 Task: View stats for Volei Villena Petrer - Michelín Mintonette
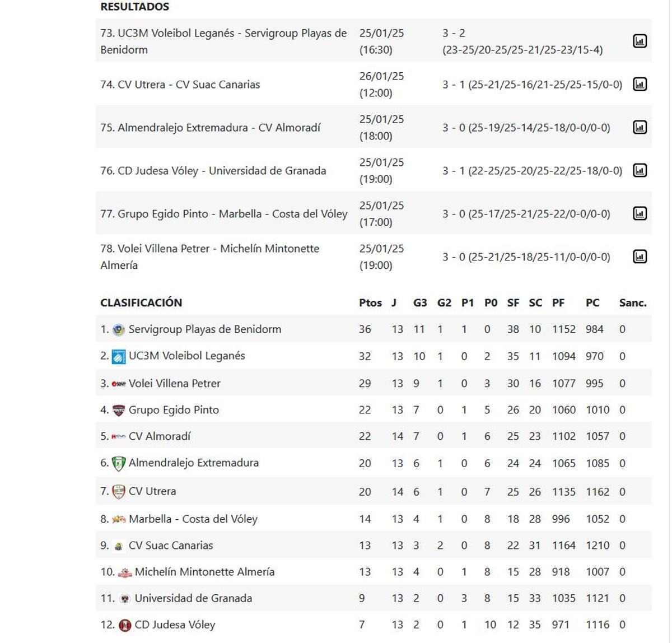click(x=640, y=256)
